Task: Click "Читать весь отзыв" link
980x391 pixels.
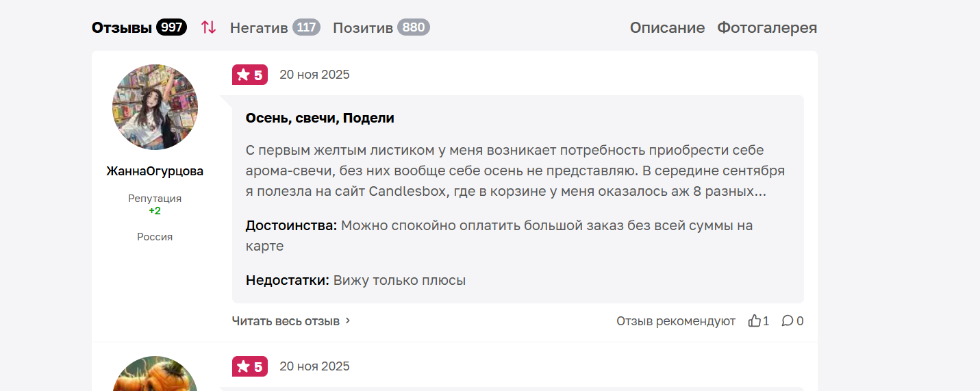Action: (286, 320)
